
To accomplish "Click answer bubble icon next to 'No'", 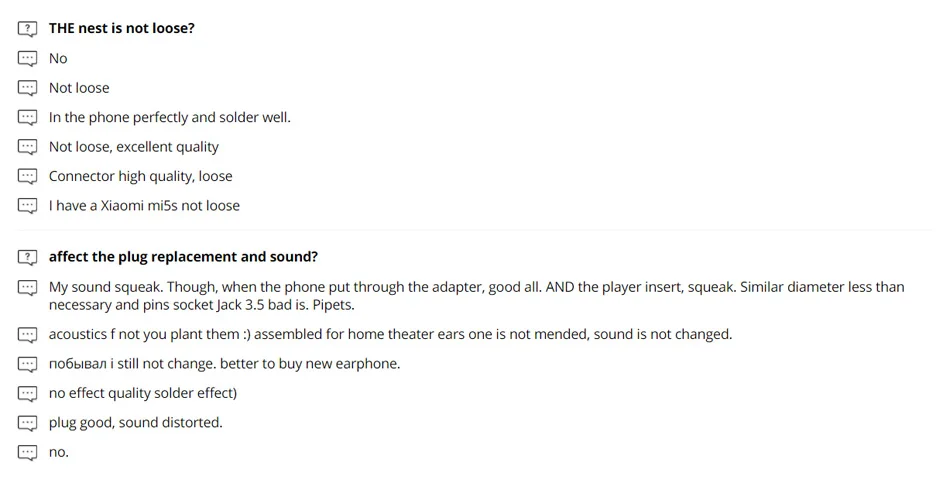I will (28, 59).
